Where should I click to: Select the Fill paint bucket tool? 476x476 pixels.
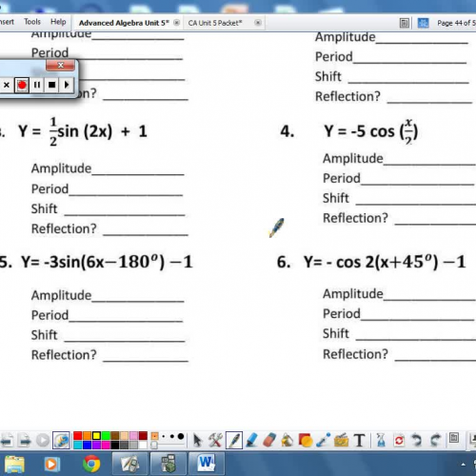tap(288, 441)
